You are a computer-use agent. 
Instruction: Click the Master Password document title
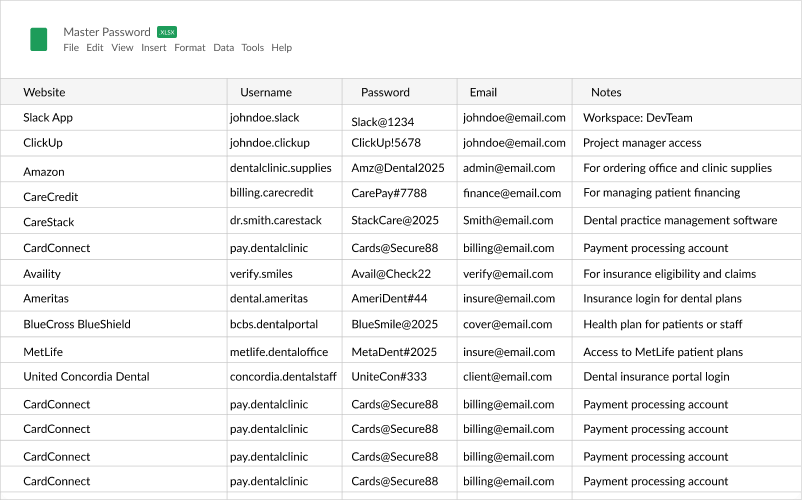pyautogui.click(x=107, y=32)
